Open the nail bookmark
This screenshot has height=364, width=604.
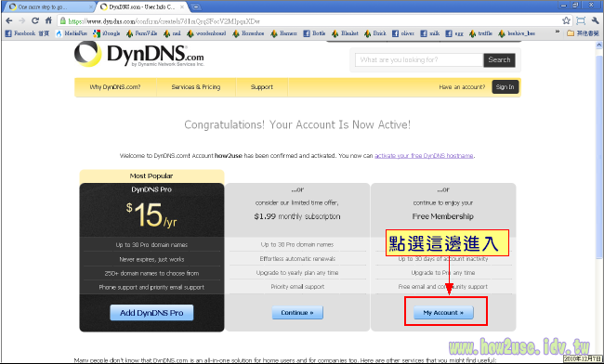172,33
